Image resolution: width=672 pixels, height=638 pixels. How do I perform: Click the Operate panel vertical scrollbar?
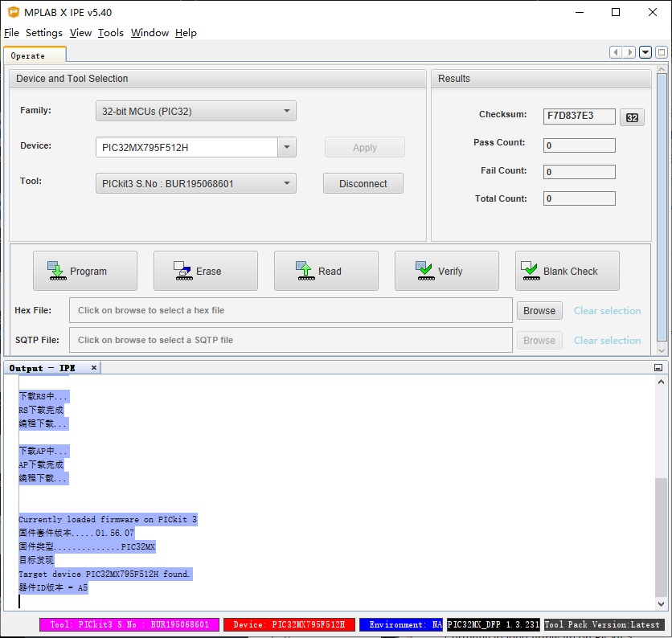tap(662, 207)
